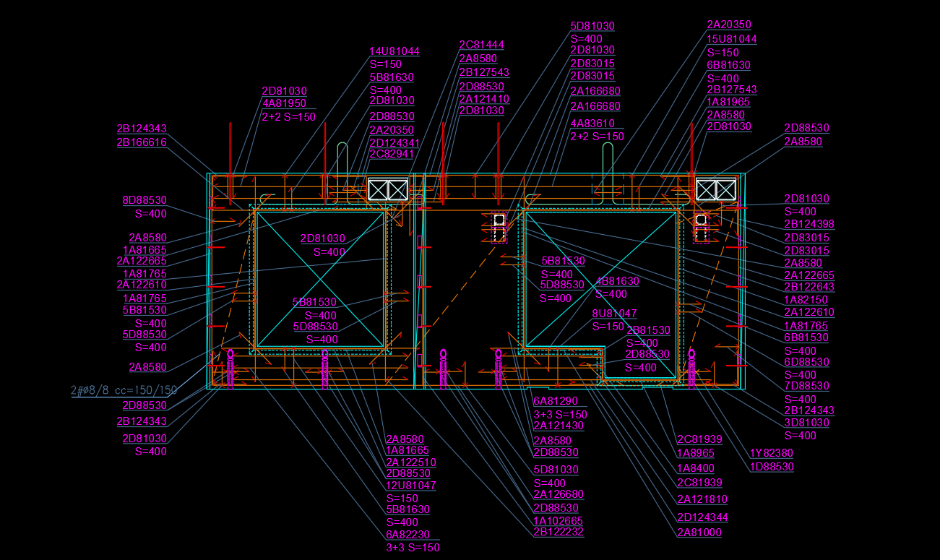The image size is (940, 560).
Task: Click the 14U81044 rebar label
Action: (394, 51)
